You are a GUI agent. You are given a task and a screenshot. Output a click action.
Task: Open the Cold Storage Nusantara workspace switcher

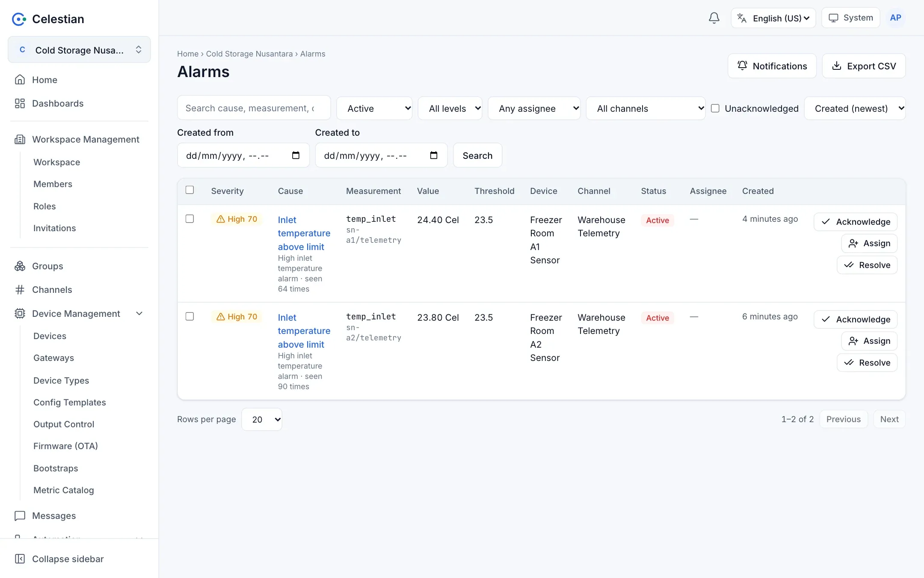point(79,50)
